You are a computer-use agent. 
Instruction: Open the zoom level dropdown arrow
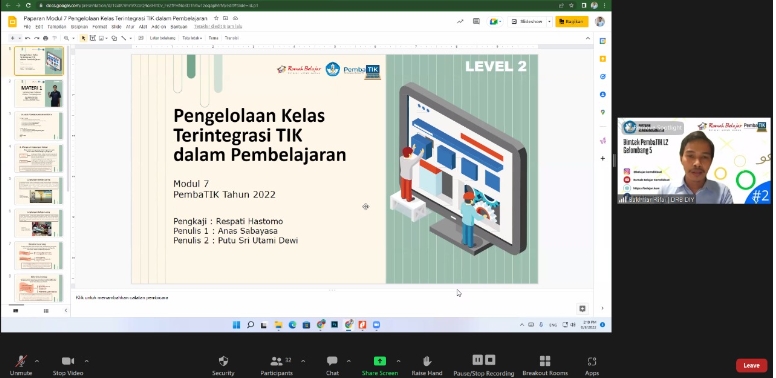point(73,38)
